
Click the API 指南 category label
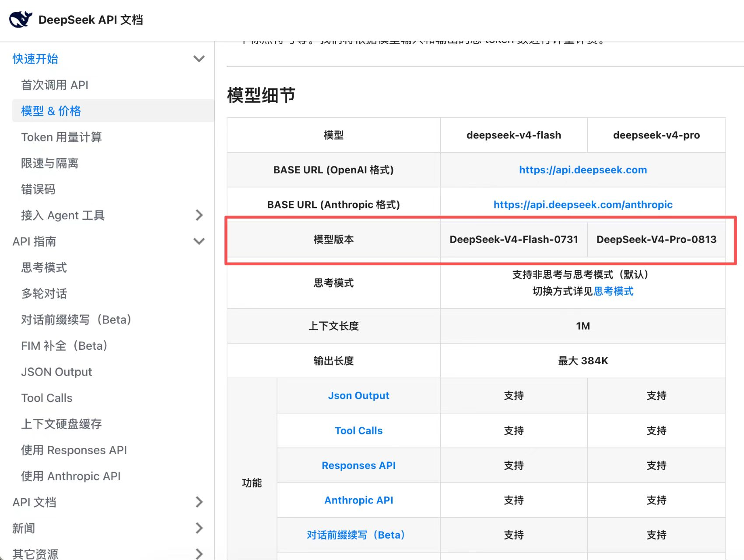34,241
